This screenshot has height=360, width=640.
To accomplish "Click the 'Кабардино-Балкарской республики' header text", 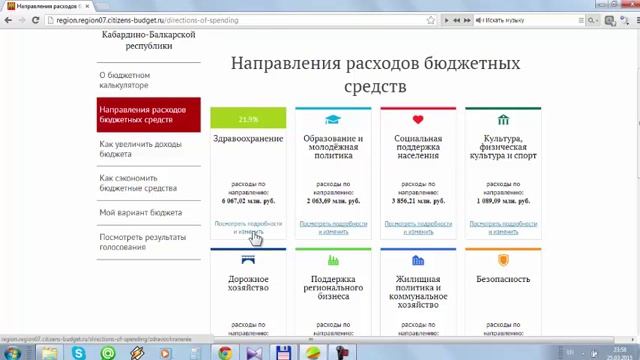I will click(149, 40).
